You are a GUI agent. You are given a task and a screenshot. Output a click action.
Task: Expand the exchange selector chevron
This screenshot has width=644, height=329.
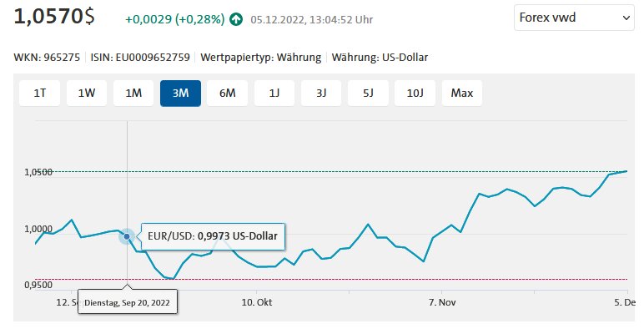click(626, 18)
